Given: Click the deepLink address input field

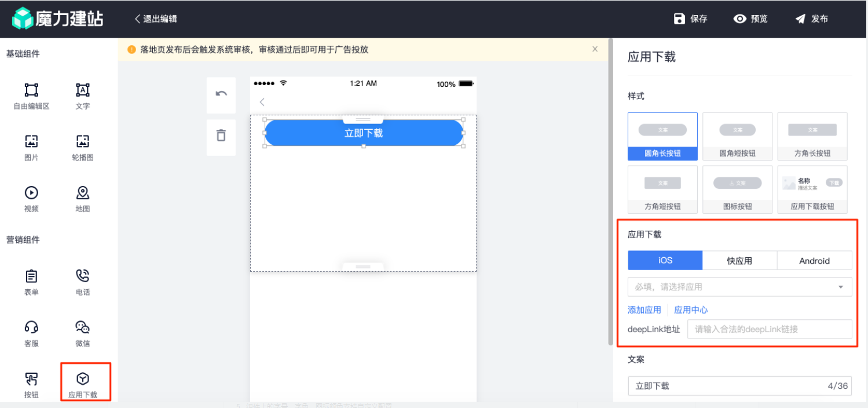Looking at the screenshot, I should pyautogui.click(x=769, y=329).
